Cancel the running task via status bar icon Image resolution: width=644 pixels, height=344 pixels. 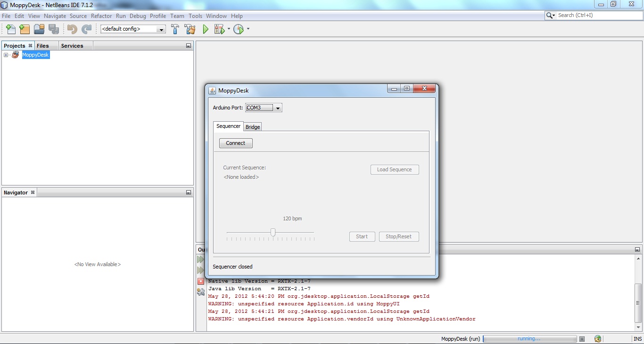[582, 339]
